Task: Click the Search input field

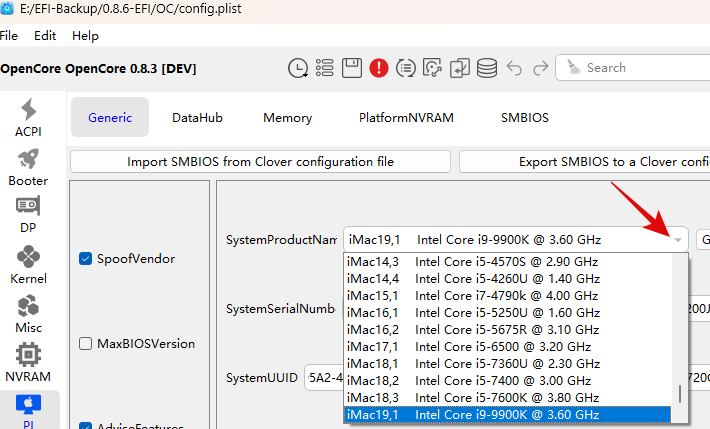Action: tap(633, 67)
